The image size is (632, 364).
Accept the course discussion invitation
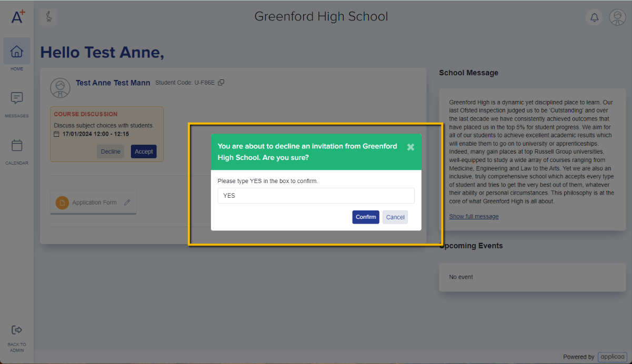pyautogui.click(x=144, y=151)
